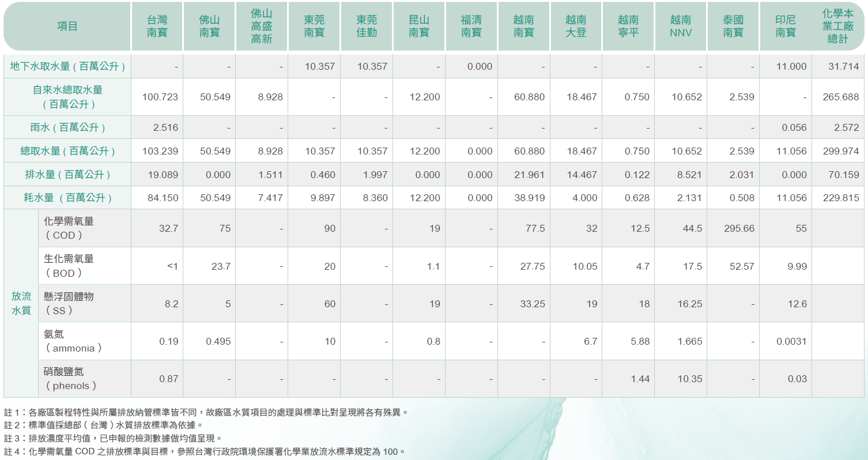
Task: Click the 地下水取水量 row label
Action: click(x=68, y=66)
